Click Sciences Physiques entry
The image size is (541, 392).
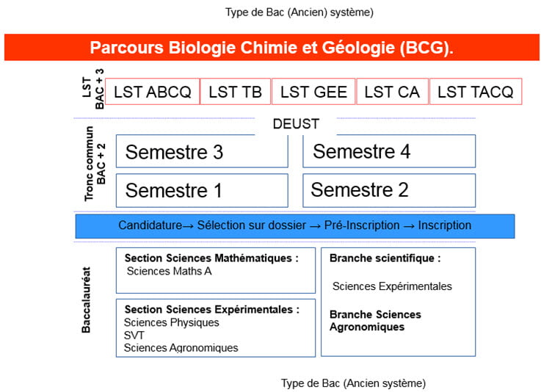pos(172,322)
